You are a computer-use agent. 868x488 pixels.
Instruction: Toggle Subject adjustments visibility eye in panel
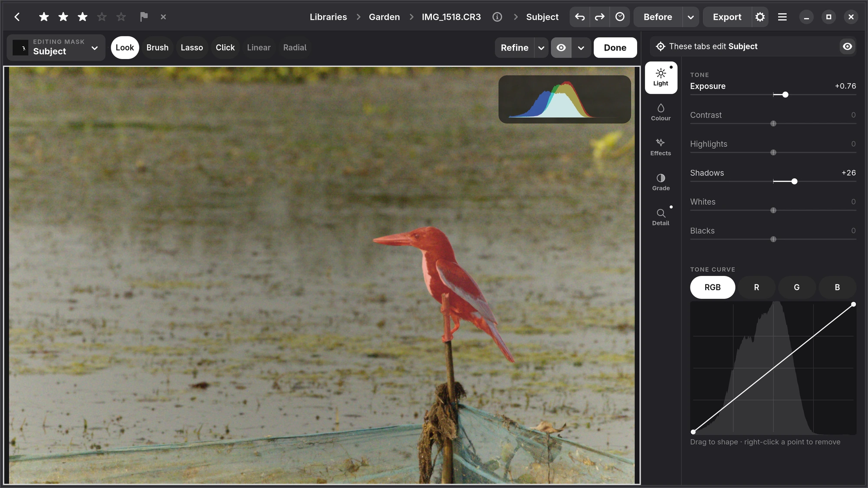847,46
